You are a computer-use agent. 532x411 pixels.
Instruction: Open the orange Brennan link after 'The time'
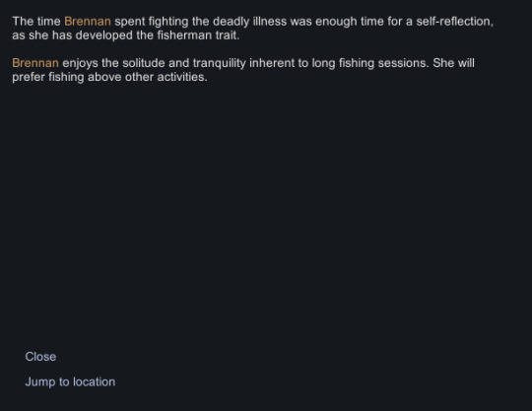[88, 22]
